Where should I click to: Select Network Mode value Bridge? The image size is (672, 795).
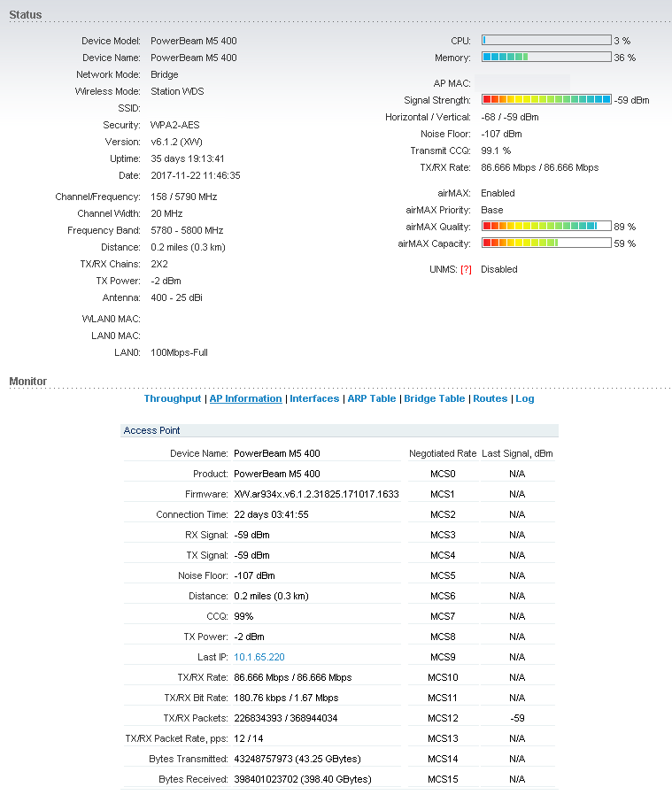tap(165, 74)
